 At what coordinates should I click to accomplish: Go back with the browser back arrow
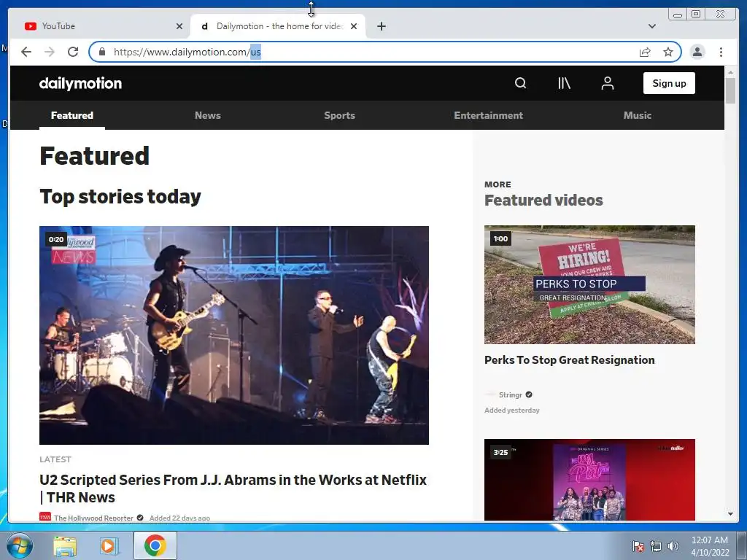click(26, 52)
